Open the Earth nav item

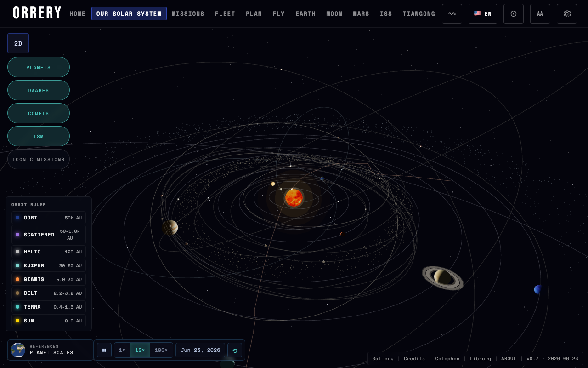305,14
